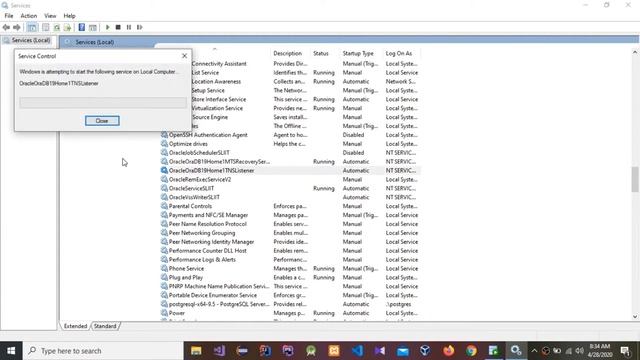Click the Pause Service icon
Image resolution: width=640 pixels, height=360 pixels.
(x=129, y=27)
